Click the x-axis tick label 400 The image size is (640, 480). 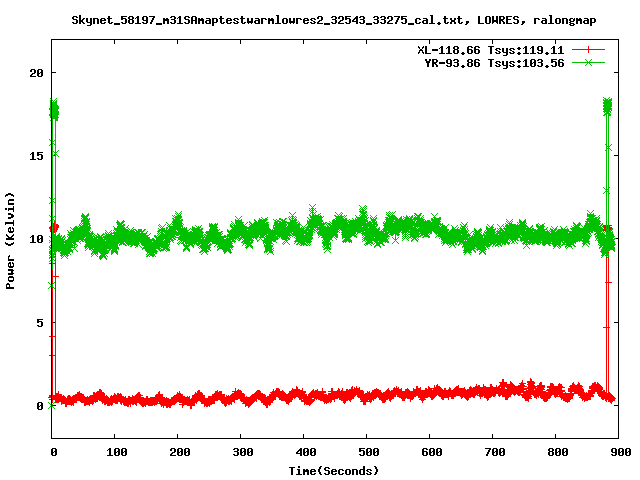coord(306,452)
